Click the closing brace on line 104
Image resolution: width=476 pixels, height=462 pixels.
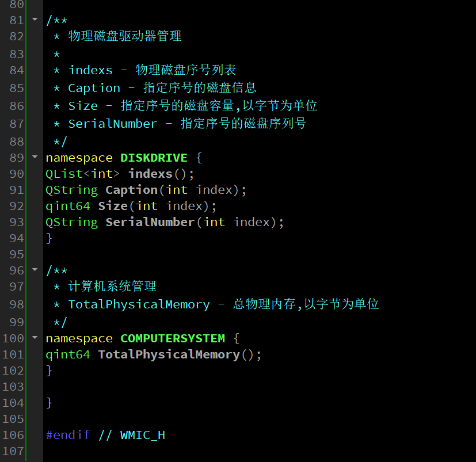[x=49, y=403]
